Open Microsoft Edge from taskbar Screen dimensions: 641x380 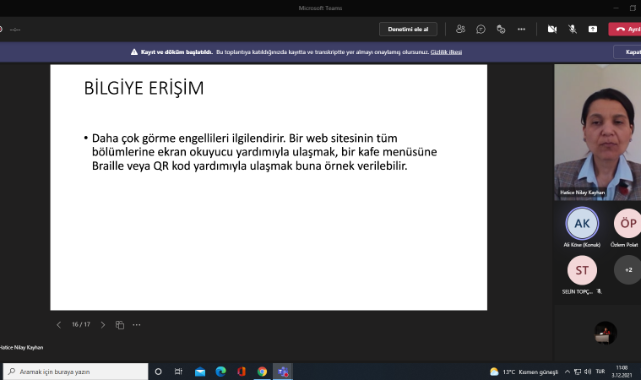(x=221, y=371)
